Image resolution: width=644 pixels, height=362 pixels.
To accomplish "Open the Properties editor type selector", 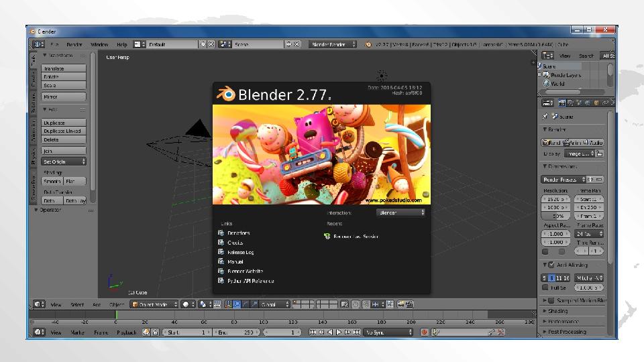I will 547,103.
